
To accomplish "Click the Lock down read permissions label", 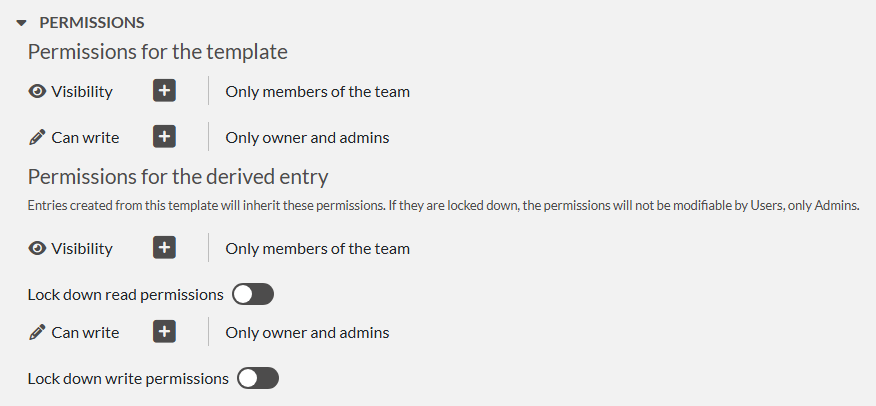I will pyautogui.click(x=126, y=295).
